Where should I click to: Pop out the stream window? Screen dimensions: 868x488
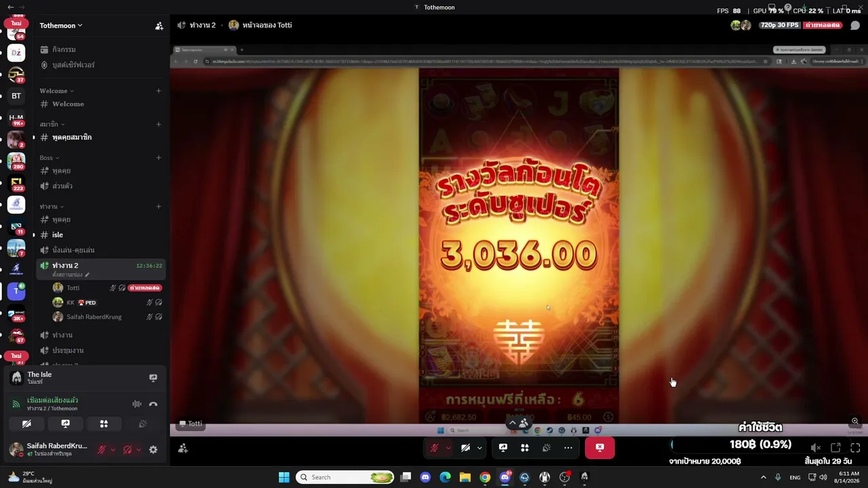pos(835,447)
